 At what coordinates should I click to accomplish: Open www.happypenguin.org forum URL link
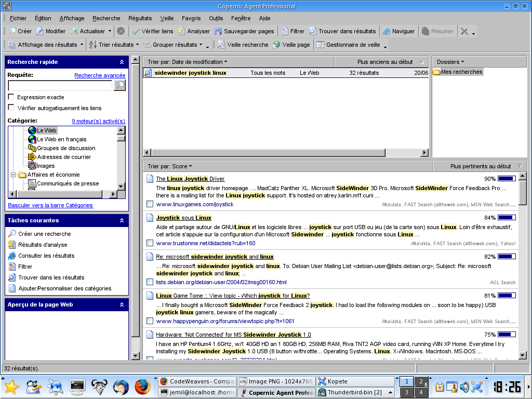tap(225, 321)
